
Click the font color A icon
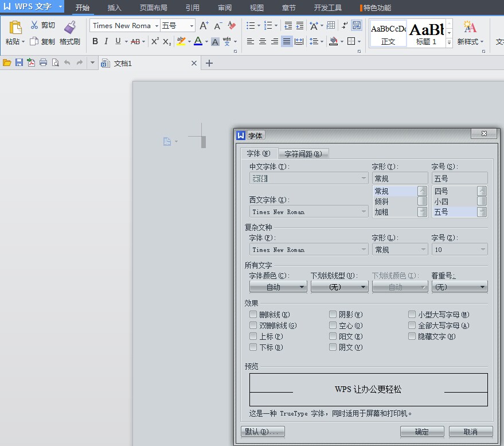click(198, 41)
